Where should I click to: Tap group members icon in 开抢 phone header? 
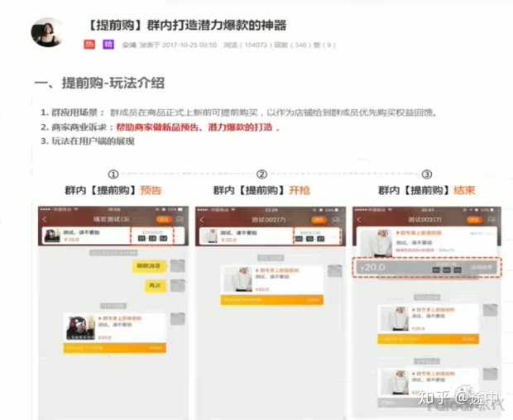[x=336, y=220]
